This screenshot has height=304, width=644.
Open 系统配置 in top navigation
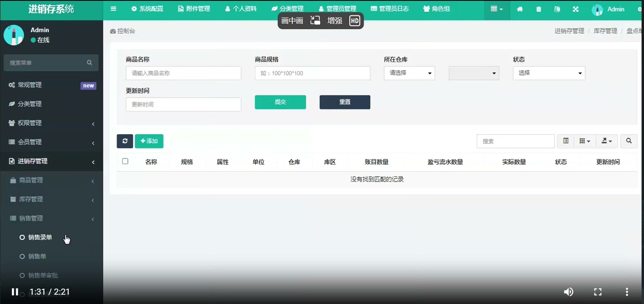click(x=147, y=9)
